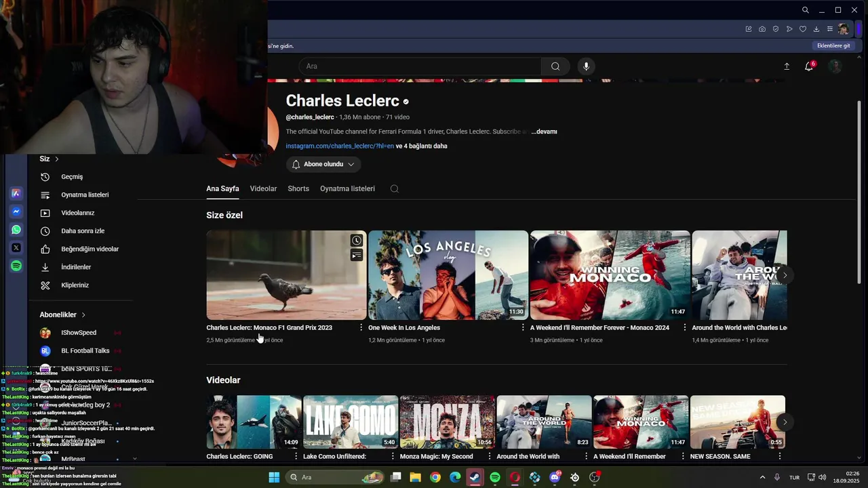Viewport: 868px width, 488px height.
Task: Open YouTube notifications bell
Action: [808, 66]
